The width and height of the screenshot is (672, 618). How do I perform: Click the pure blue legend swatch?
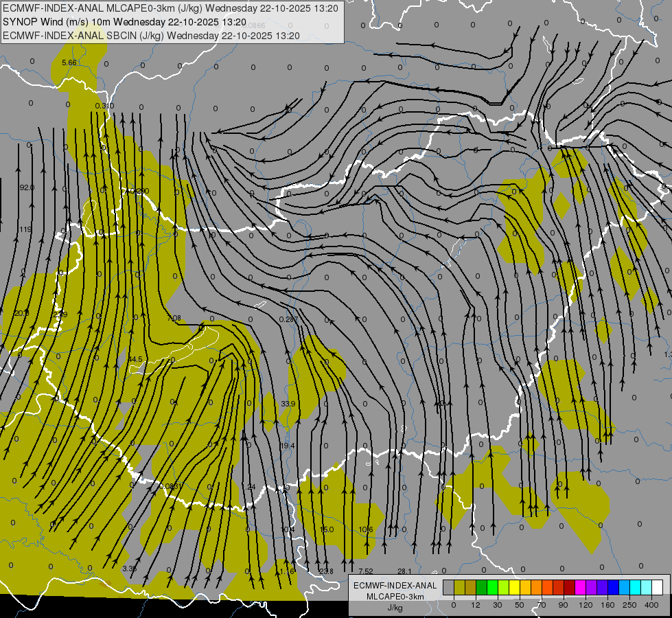614,588
